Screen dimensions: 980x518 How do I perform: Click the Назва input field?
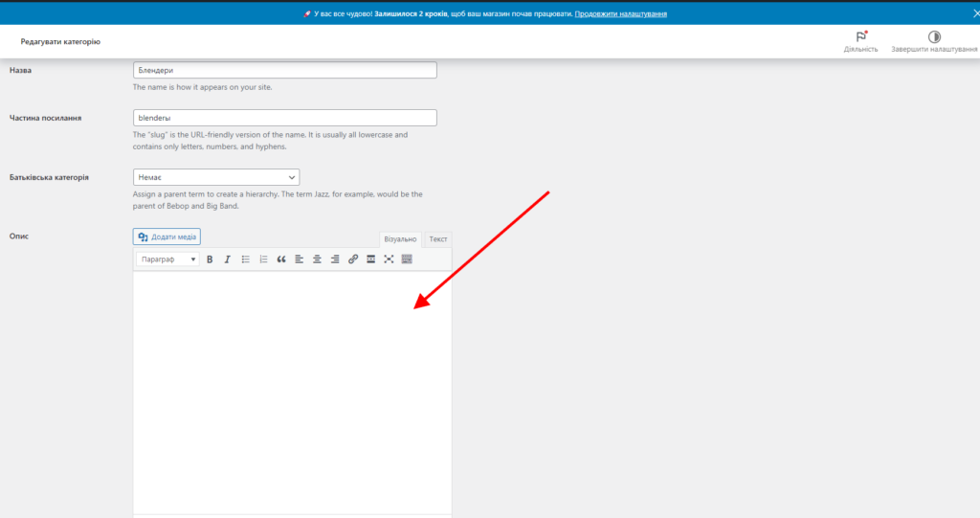[x=285, y=70]
